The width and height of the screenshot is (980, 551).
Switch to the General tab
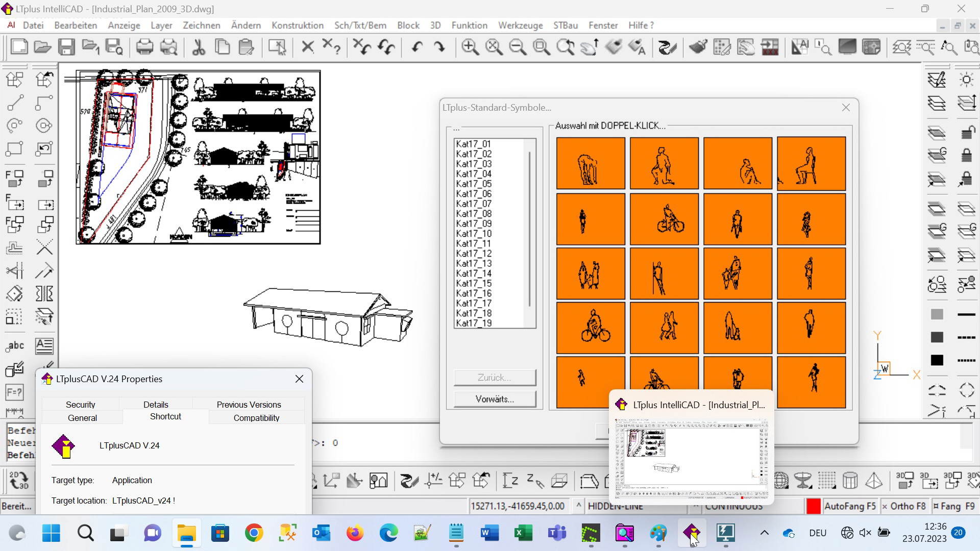[82, 418]
